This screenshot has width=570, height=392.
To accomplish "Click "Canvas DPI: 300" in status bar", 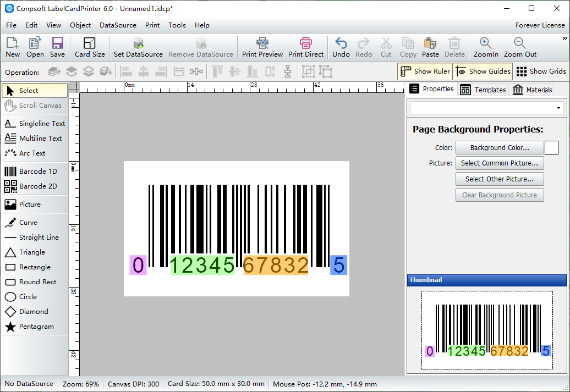I will [133, 384].
